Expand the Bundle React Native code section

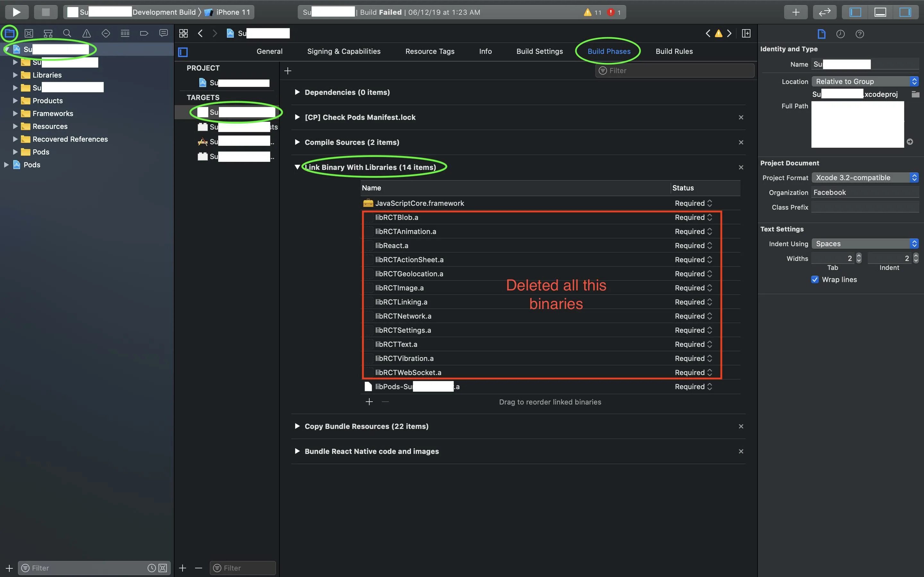pyautogui.click(x=297, y=451)
